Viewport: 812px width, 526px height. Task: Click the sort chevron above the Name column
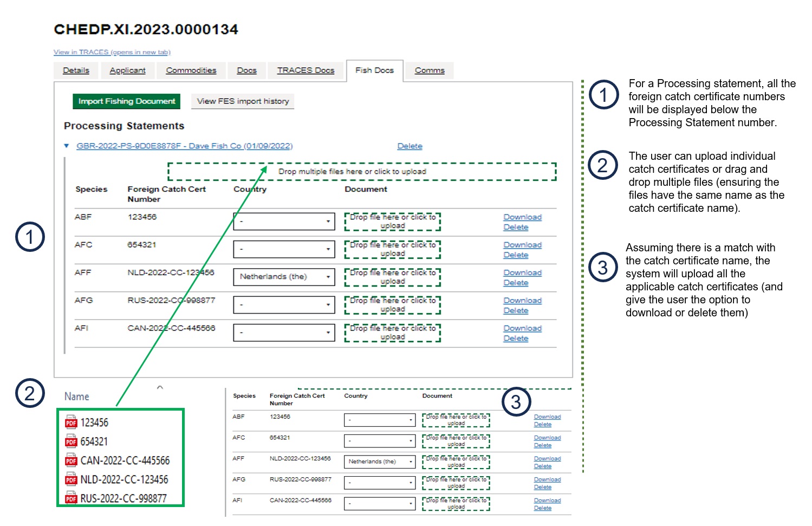160,387
